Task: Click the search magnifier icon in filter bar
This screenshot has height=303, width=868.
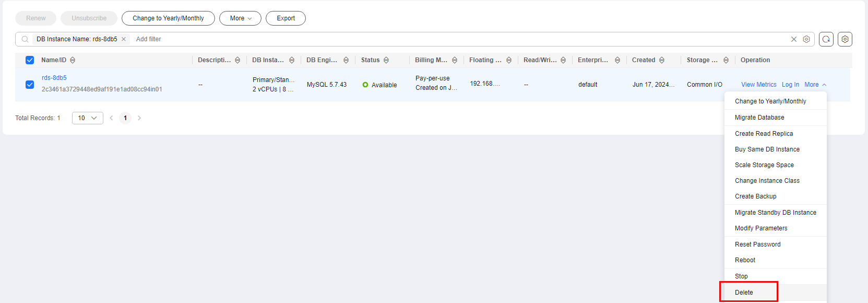Action: click(25, 39)
